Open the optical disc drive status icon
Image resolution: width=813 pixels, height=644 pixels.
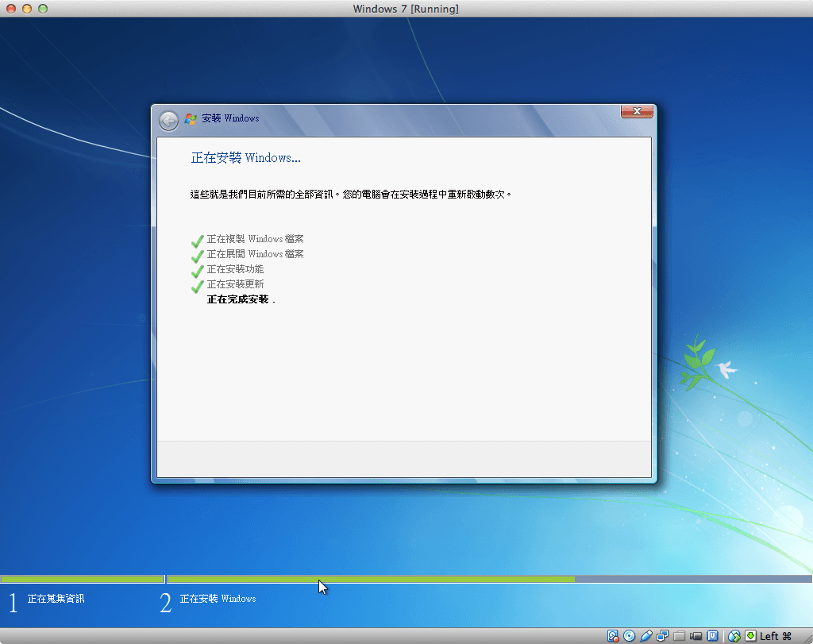(630, 635)
